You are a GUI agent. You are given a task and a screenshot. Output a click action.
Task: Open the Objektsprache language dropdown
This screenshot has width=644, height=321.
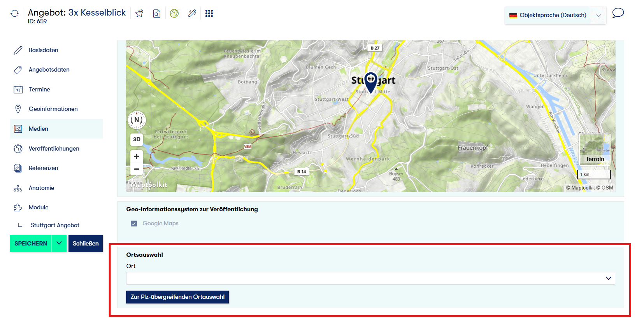click(x=555, y=15)
